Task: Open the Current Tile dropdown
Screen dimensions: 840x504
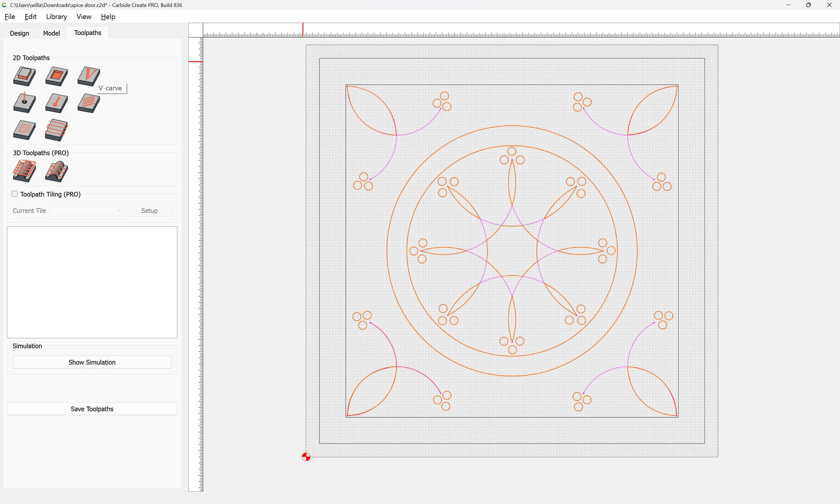Action: point(87,210)
